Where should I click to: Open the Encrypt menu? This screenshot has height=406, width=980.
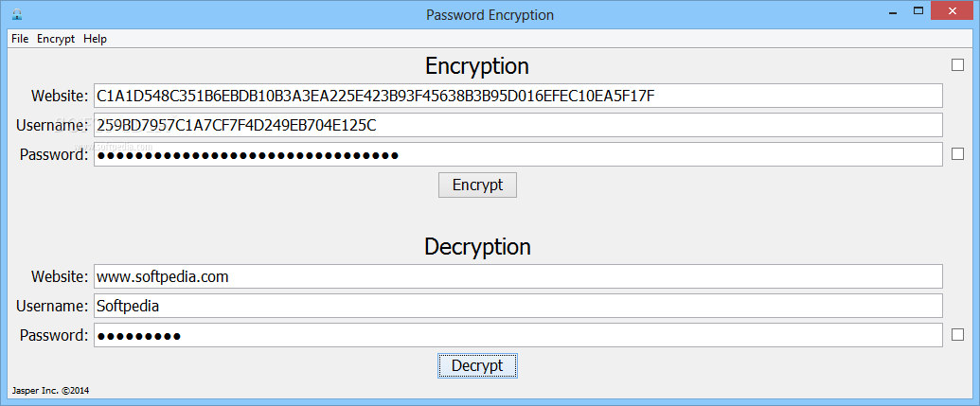pos(56,39)
